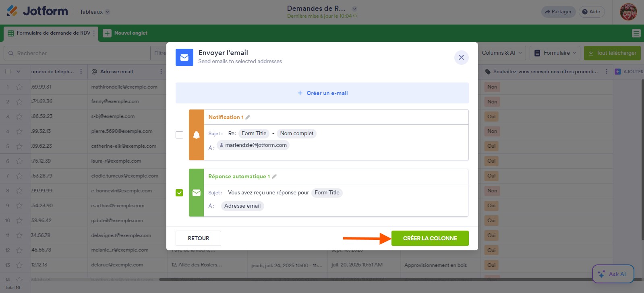Expand the Demandes de R... title chevron

pyautogui.click(x=354, y=8)
